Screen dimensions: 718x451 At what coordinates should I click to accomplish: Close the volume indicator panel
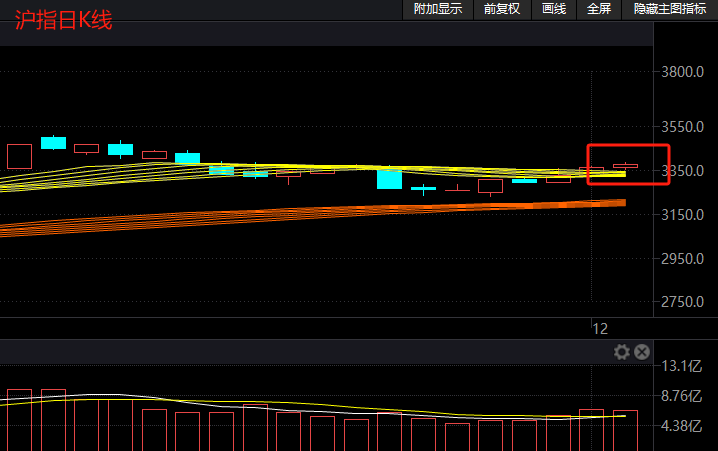(642, 352)
